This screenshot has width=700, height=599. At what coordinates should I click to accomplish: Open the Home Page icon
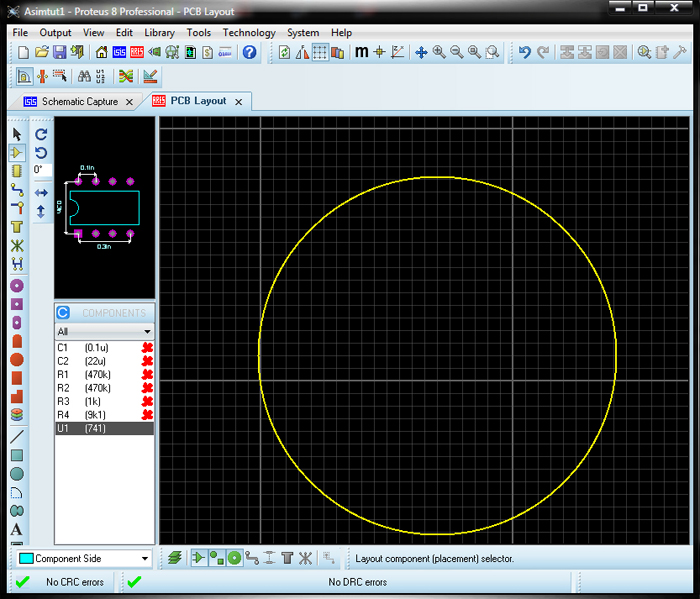point(101,53)
